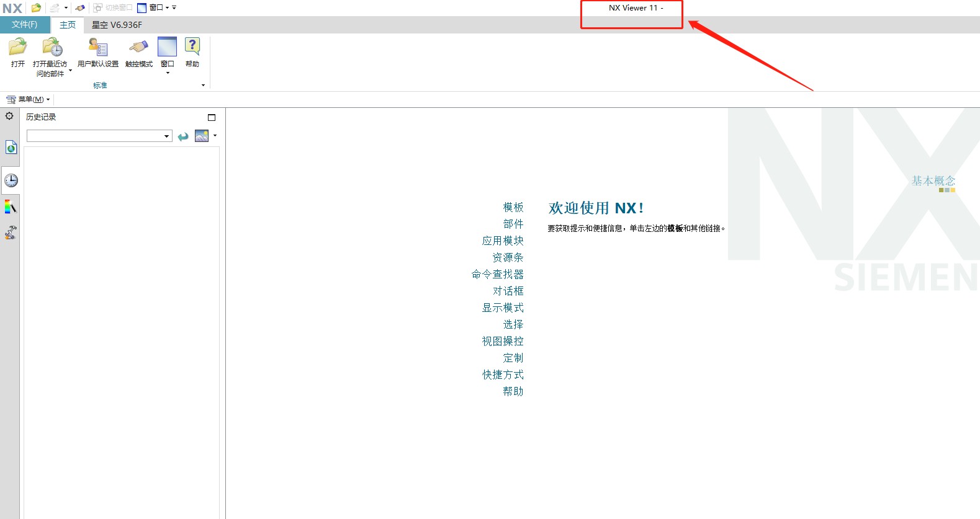Image resolution: width=980 pixels, height=519 pixels.
Task: Click the 显示模式 link
Action: tap(503, 308)
